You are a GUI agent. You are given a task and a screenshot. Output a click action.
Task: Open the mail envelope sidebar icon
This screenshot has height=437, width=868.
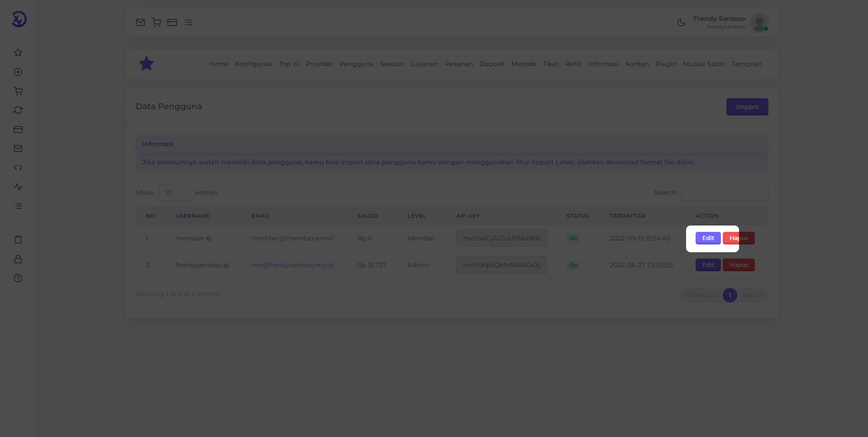click(18, 149)
